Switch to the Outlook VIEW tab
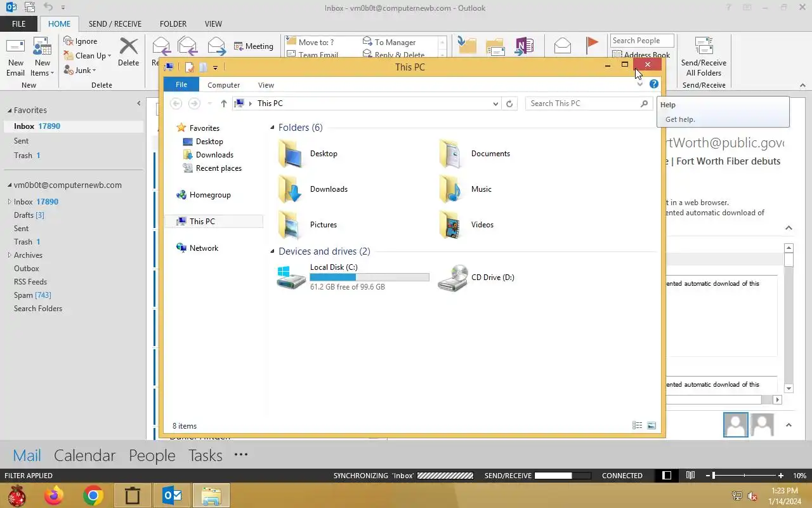 tap(213, 24)
